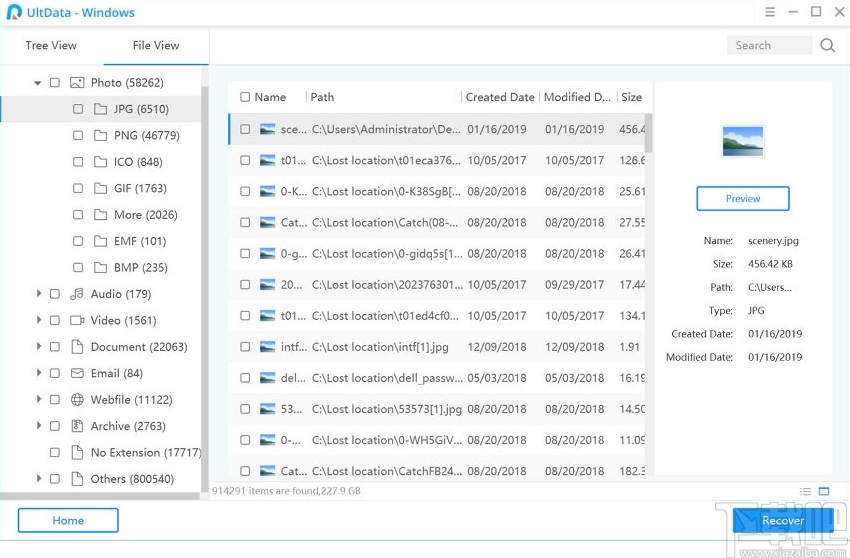
Task: Click the 09/29/2017 modified date cell
Action: click(x=575, y=285)
